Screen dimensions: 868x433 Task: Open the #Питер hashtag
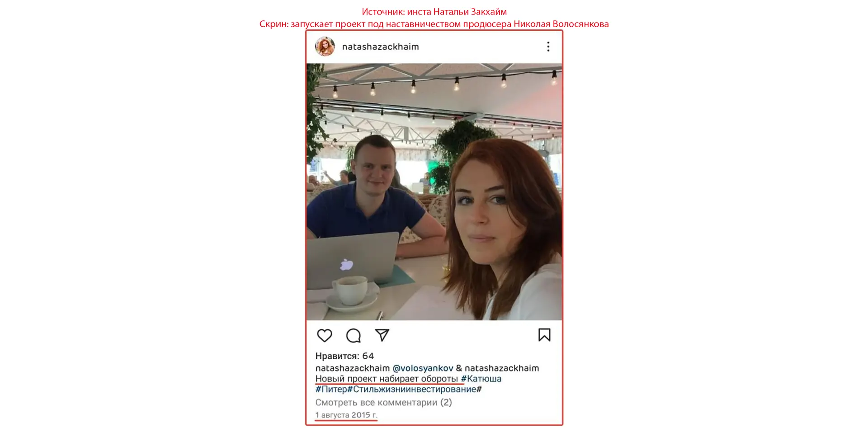click(x=331, y=389)
